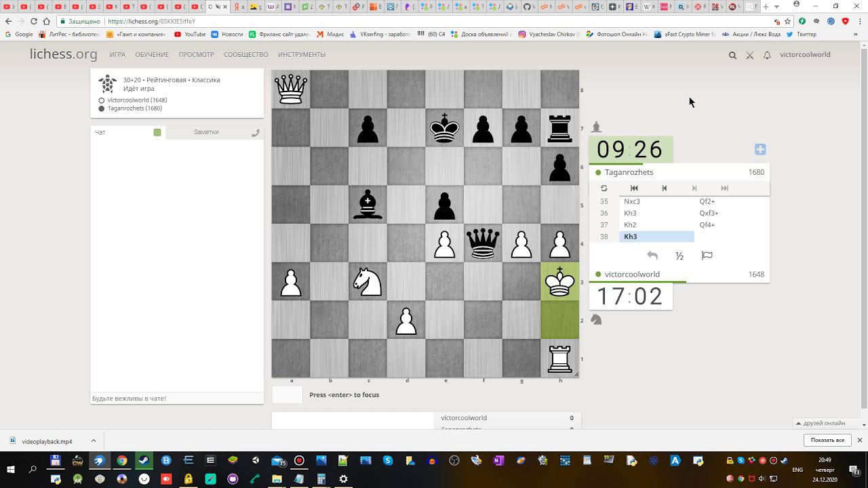
Task: Select move Qf2+ in the move list
Action: (x=732, y=201)
